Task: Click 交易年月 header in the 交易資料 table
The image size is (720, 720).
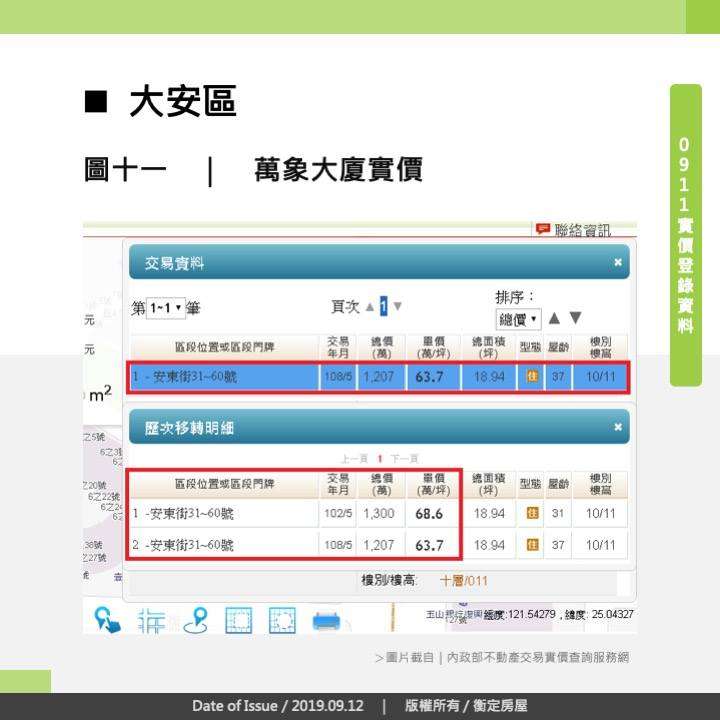Action: (338, 348)
